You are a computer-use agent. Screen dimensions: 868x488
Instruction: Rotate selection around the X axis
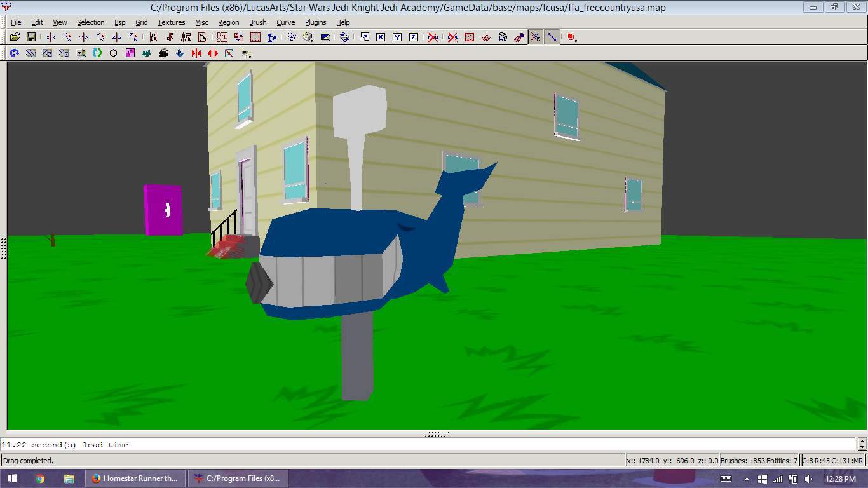click(67, 37)
